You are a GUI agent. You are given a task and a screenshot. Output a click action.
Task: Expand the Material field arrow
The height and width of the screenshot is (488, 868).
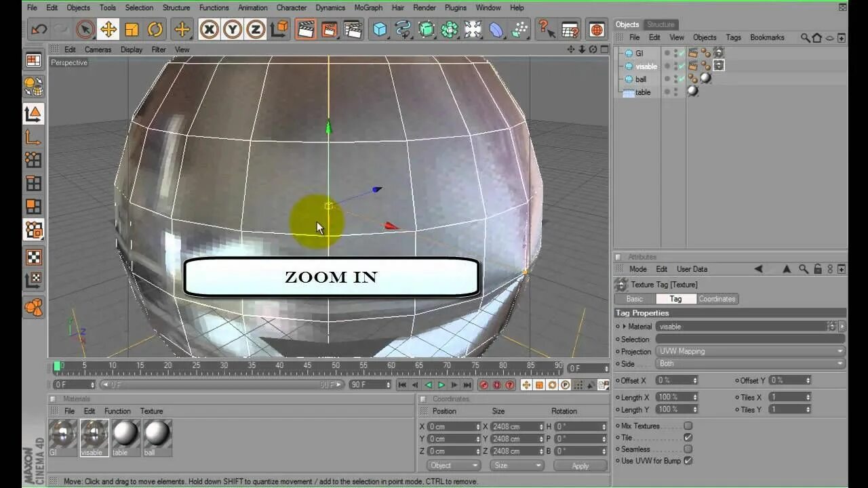point(625,326)
